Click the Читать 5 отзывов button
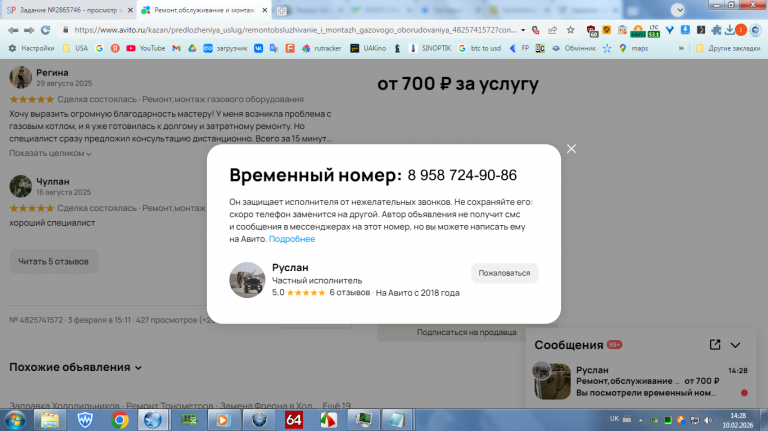Screen dimensions: 768x431 pos(53,262)
